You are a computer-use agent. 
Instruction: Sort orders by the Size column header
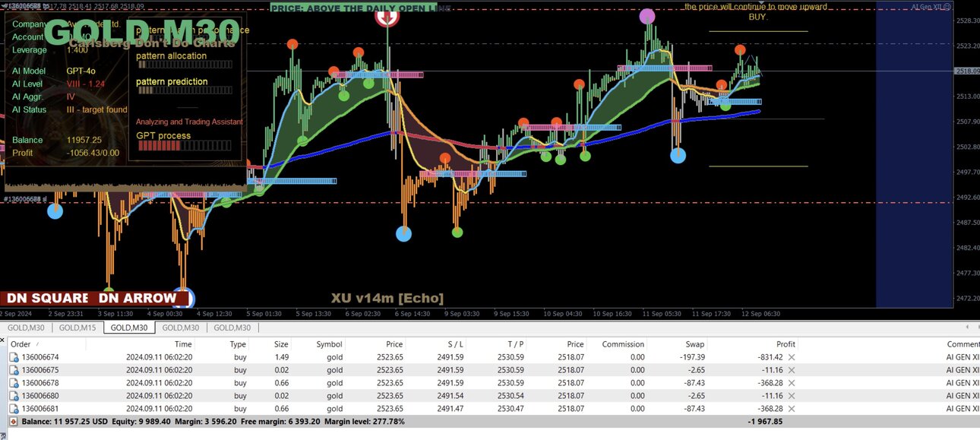(x=281, y=344)
